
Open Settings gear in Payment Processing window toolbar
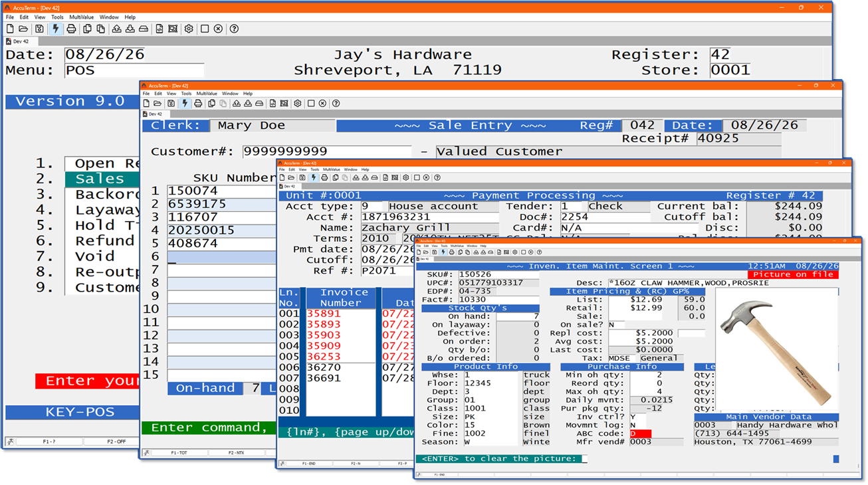click(x=405, y=178)
